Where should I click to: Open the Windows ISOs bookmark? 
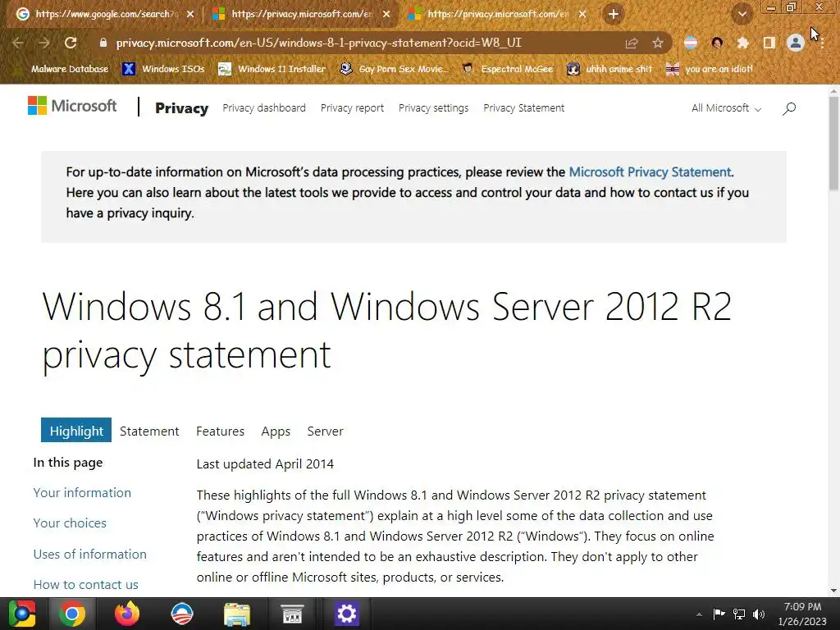pyautogui.click(x=164, y=69)
